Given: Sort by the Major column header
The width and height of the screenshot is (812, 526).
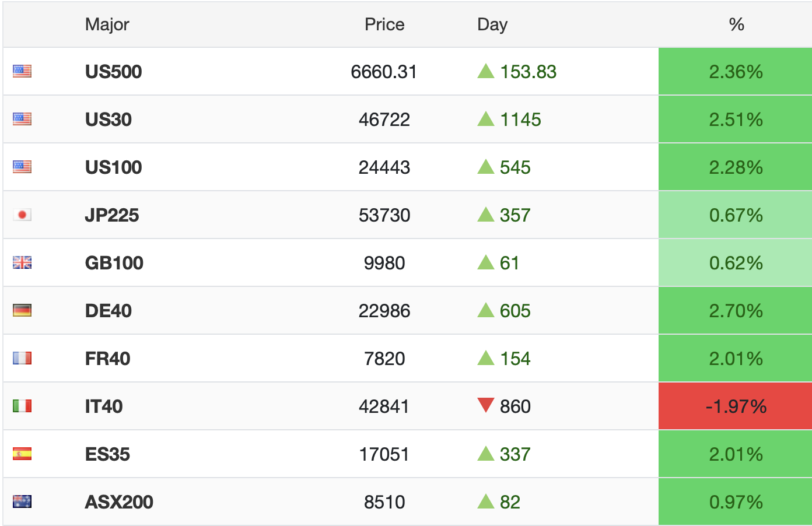Looking at the screenshot, I should coord(107,24).
